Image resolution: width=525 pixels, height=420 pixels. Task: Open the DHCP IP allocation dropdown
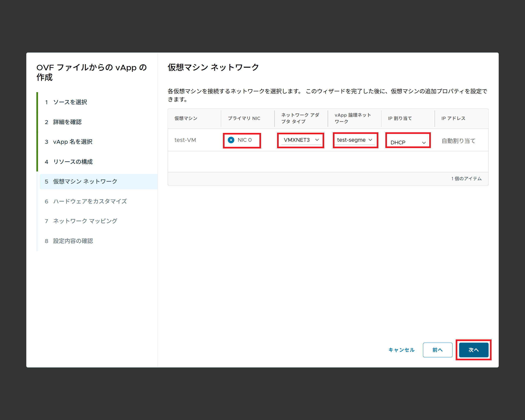(x=408, y=142)
